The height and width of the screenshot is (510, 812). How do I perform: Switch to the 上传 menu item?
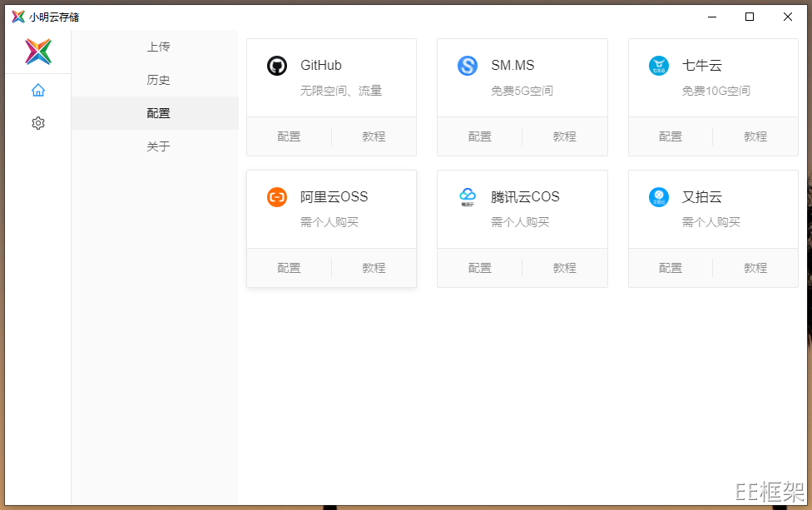pyautogui.click(x=155, y=47)
